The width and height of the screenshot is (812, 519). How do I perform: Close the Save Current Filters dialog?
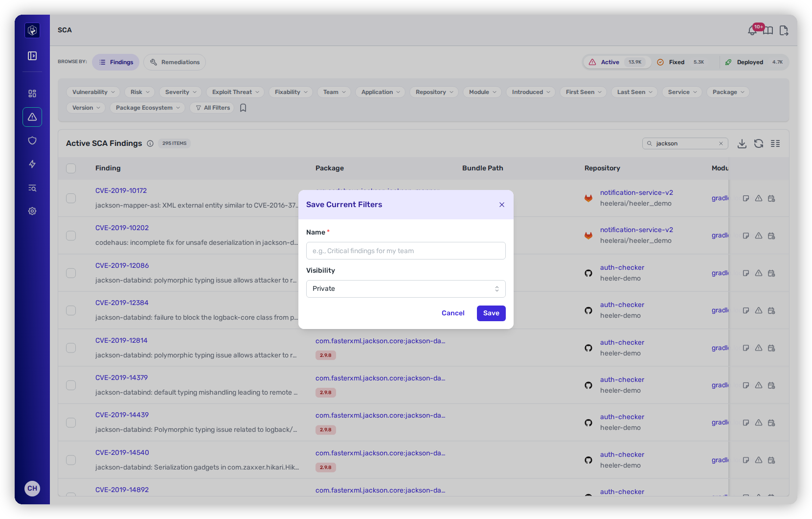pos(502,205)
